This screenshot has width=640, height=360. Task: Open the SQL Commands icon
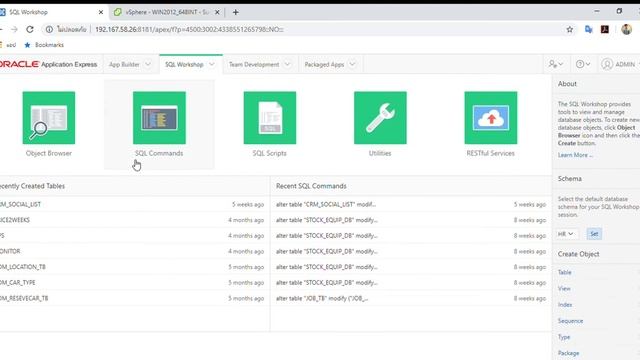(159, 118)
